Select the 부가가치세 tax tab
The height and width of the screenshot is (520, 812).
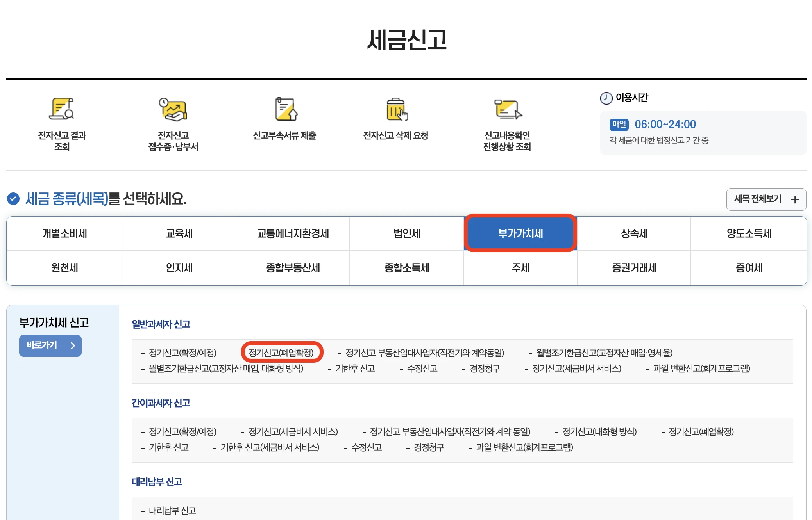tap(520, 233)
